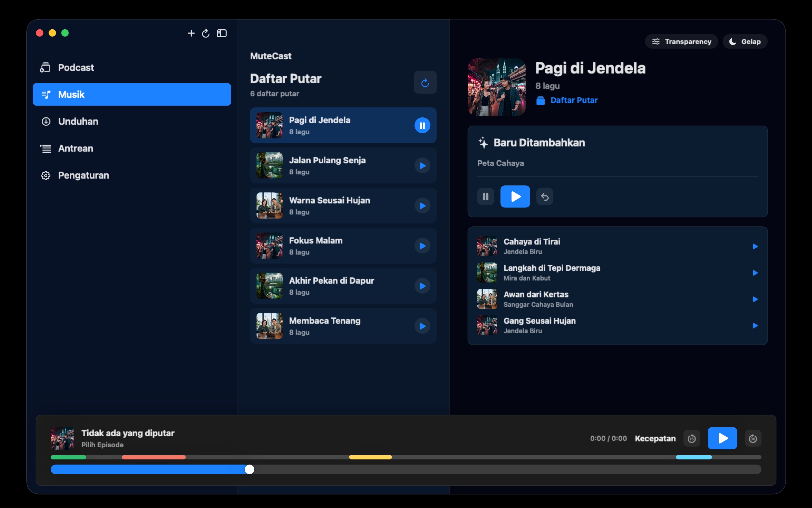Play the song Cahaya di Tirai
This screenshot has width=812, height=508.
pyautogui.click(x=755, y=246)
